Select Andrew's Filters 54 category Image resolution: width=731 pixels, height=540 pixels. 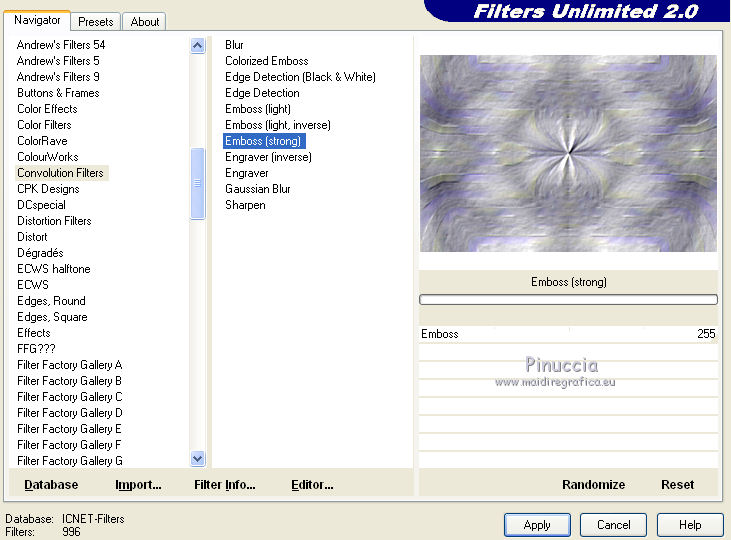[61, 45]
